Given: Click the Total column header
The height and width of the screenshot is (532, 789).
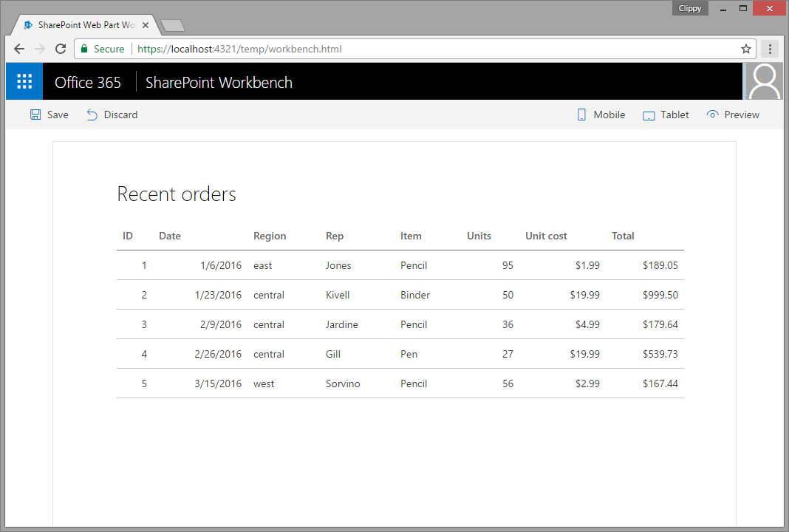Looking at the screenshot, I should 623,236.
